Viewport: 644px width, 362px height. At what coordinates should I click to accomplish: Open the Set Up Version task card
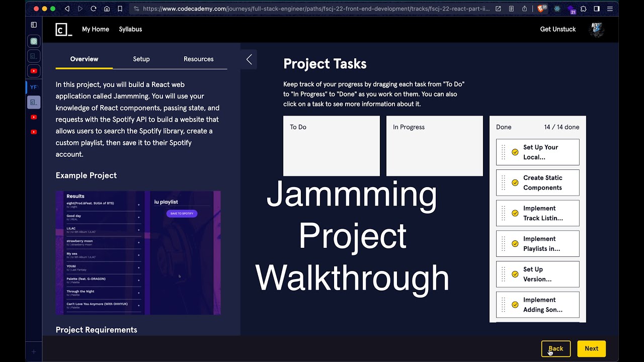[537, 274]
